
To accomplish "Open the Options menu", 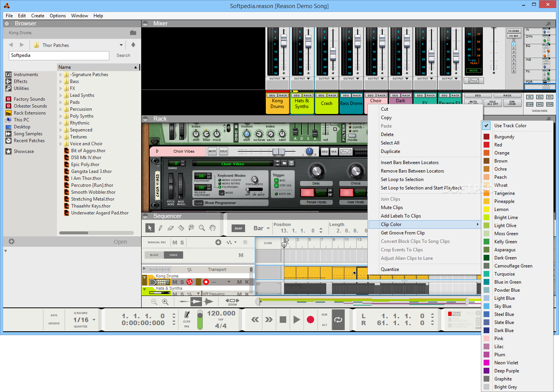I will coord(58,16).
